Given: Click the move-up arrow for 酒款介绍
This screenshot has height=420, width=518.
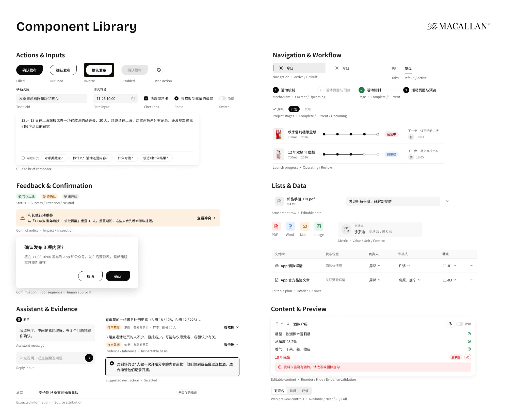Looking at the screenshot, I should click(282, 324).
